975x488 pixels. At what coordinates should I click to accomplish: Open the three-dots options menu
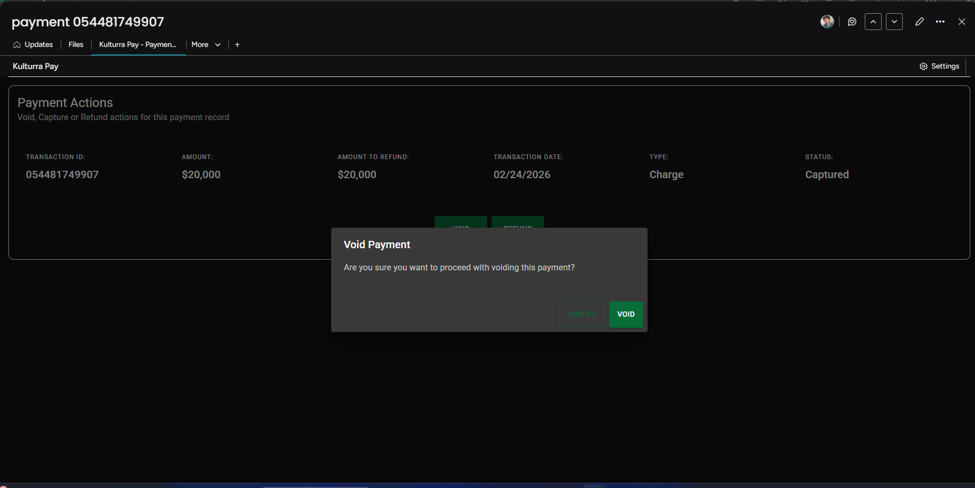coord(940,22)
